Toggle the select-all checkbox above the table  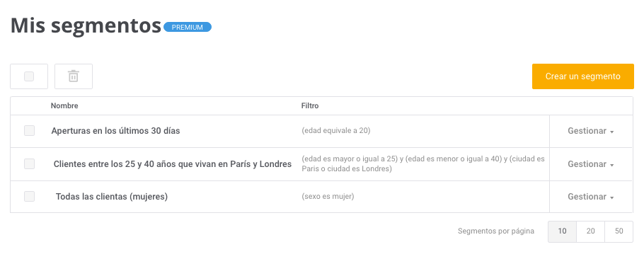pyautogui.click(x=29, y=76)
